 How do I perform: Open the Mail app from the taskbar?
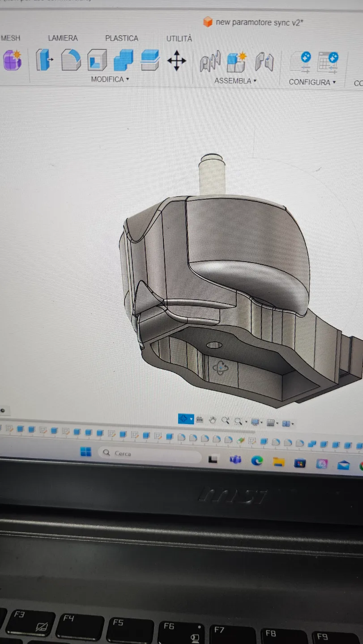coord(343,465)
